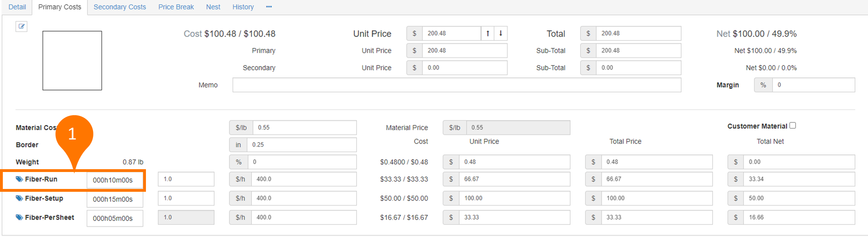Decrease unit price with down arrow
This screenshot has height=237, width=868.
501,34
